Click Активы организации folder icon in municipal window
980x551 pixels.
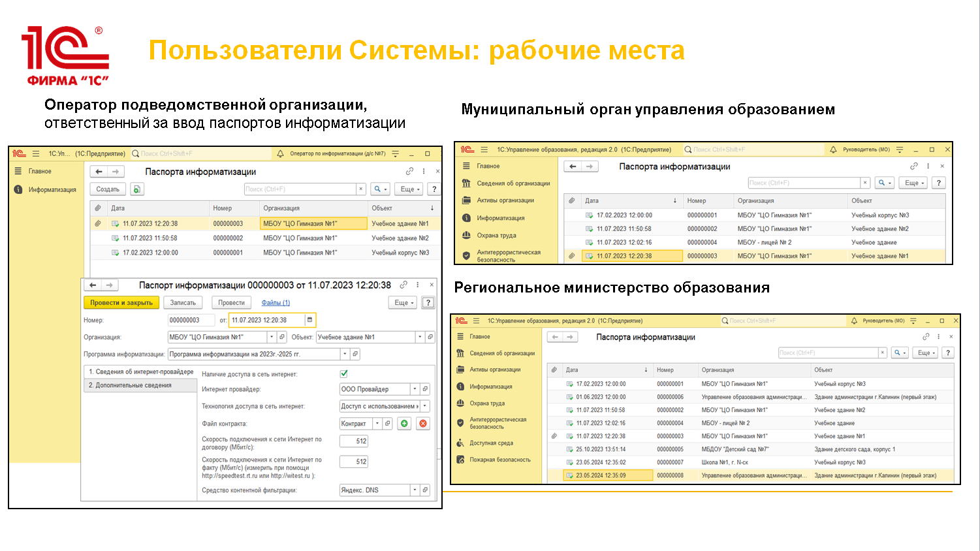(466, 200)
